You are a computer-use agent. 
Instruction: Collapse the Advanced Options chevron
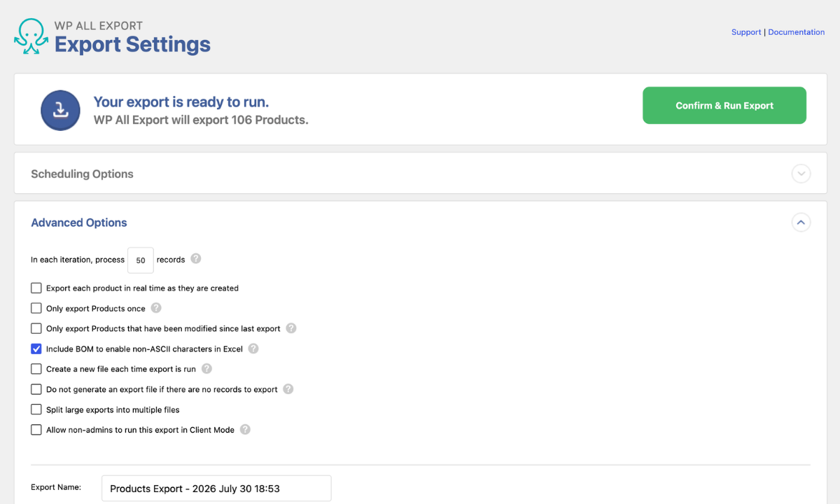tap(801, 223)
